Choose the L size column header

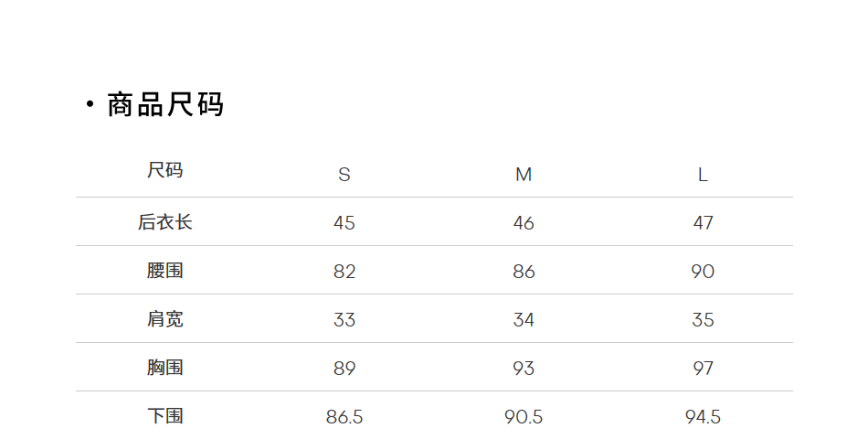(703, 175)
